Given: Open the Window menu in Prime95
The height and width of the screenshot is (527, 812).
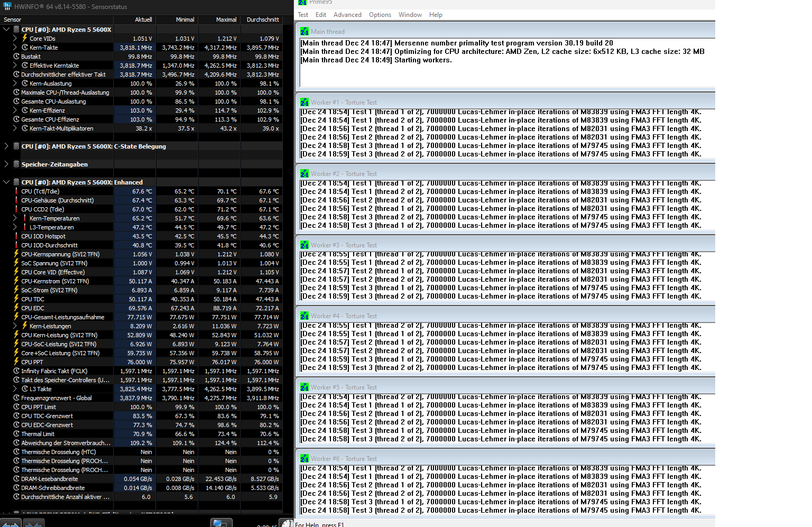Looking at the screenshot, I should click(x=410, y=15).
